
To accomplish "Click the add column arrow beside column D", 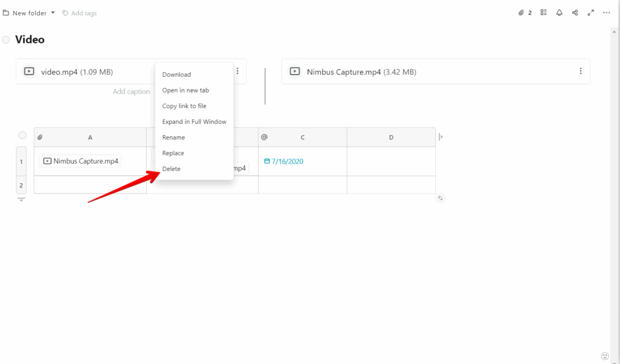I will tap(441, 137).
